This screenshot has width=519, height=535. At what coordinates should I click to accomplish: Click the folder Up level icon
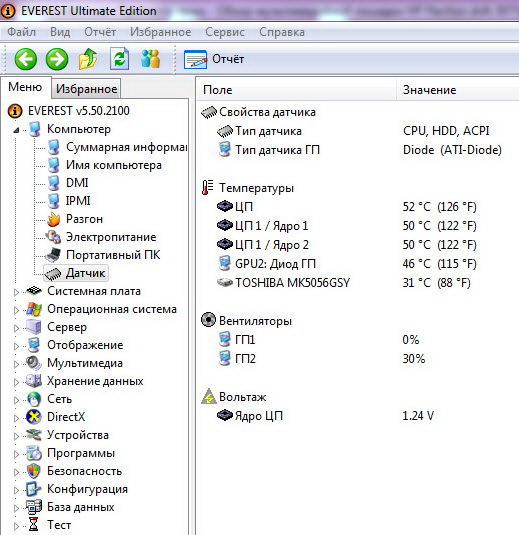pyautogui.click(x=88, y=59)
